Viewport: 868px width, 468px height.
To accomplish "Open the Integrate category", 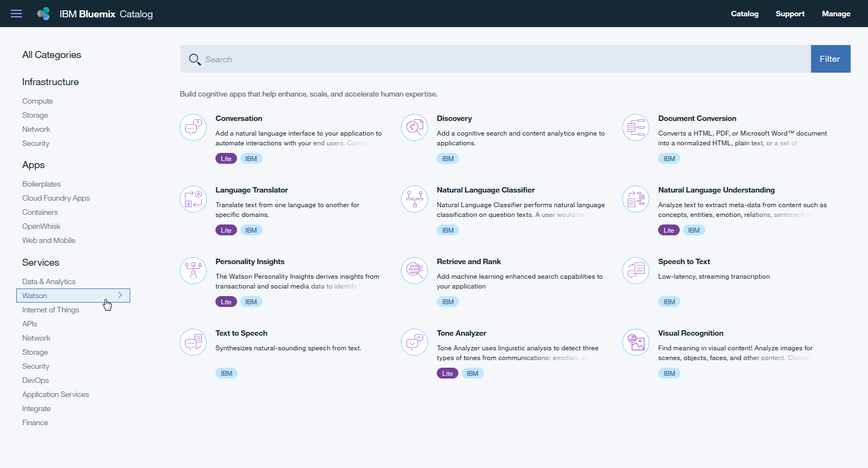I will [x=36, y=408].
